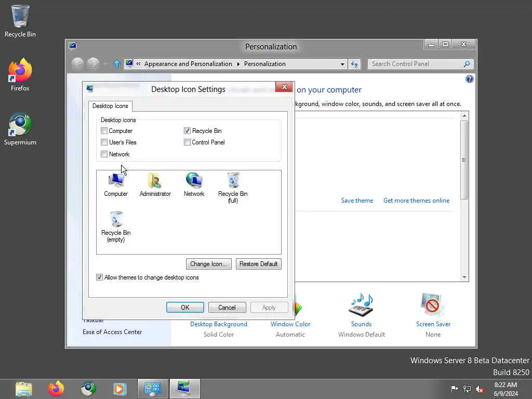Expand the arrow after Appearance and Personalization
This screenshot has height=399, width=532.
click(238, 64)
